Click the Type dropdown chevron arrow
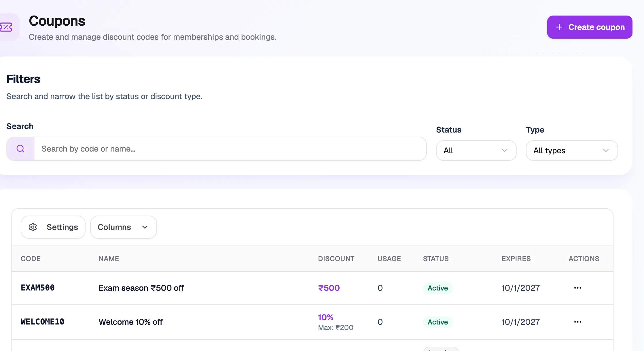This screenshot has height=351, width=644. [x=606, y=150]
